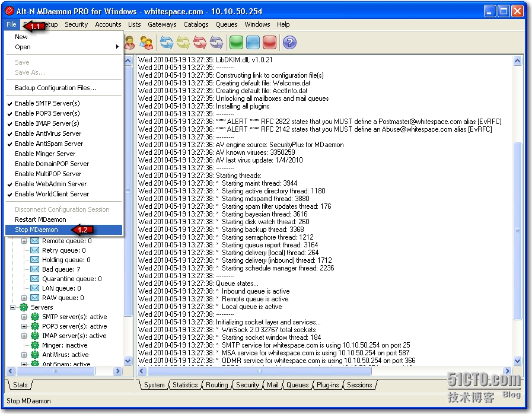Expand the RAW queue tree node
This screenshot has height=414, width=532.
point(24,298)
